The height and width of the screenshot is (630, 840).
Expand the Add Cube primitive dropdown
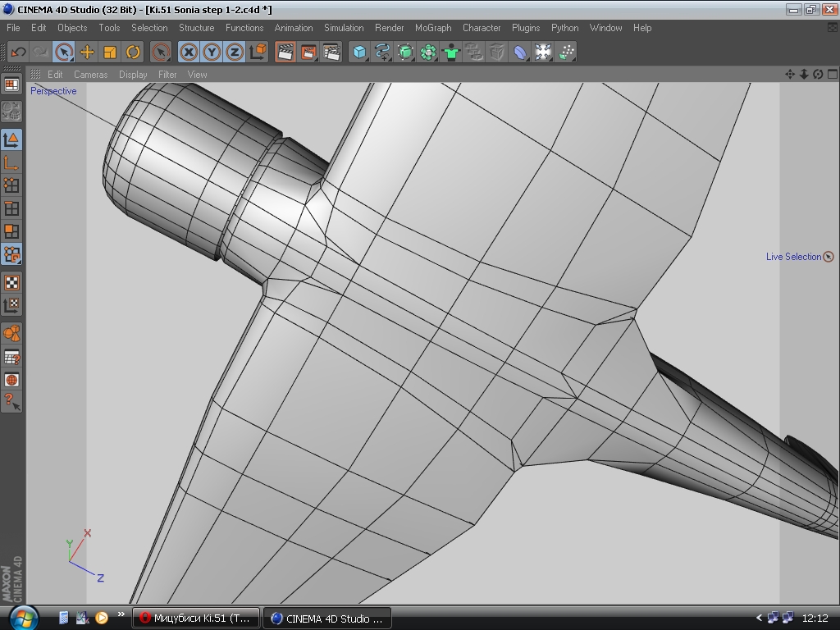click(359, 52)
